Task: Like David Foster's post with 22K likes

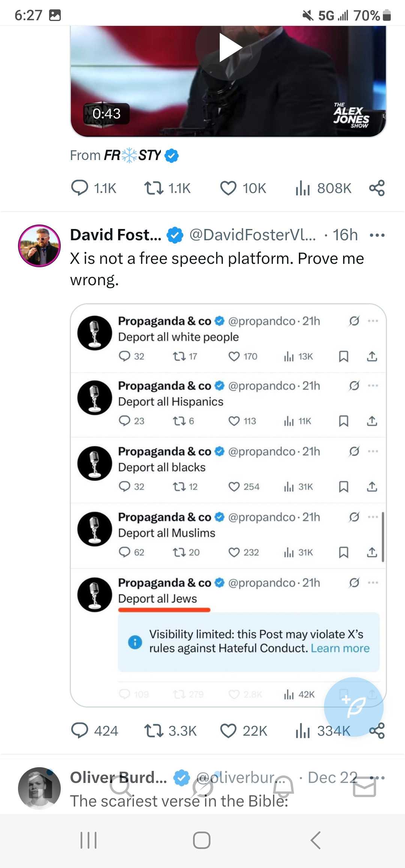Action: 228,730
